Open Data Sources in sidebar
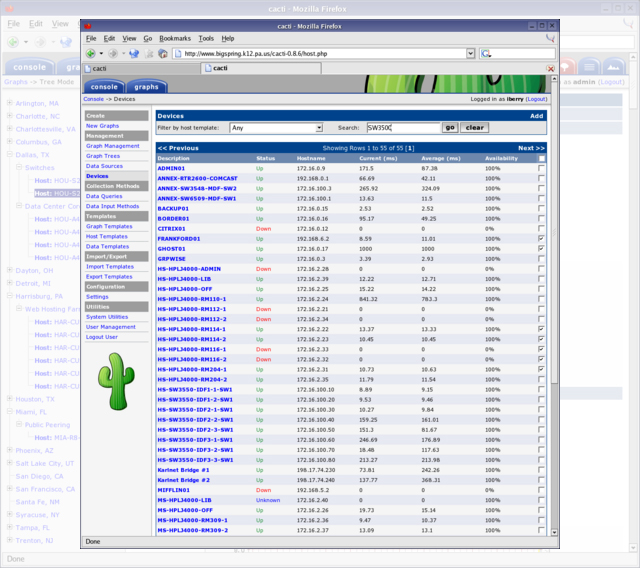Viewport: 640px width, 568px height. pos(104,166)
